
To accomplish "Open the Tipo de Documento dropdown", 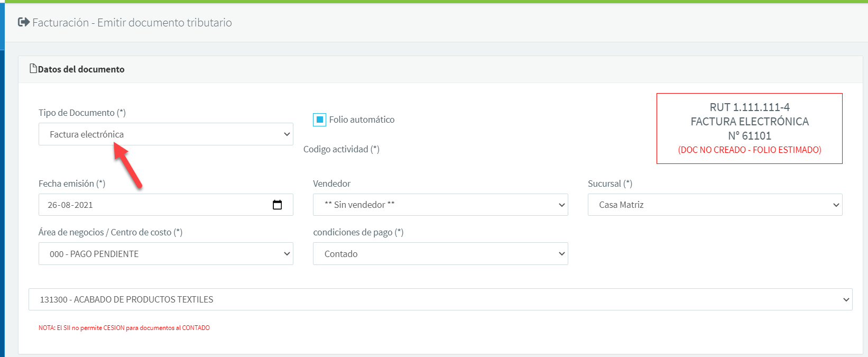I will [165, 134].
